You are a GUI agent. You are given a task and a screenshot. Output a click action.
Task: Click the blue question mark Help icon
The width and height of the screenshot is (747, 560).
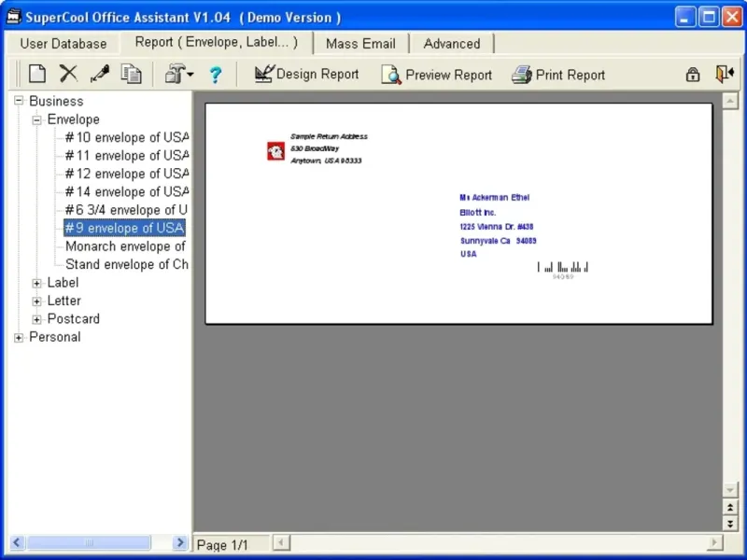[216, 75]
